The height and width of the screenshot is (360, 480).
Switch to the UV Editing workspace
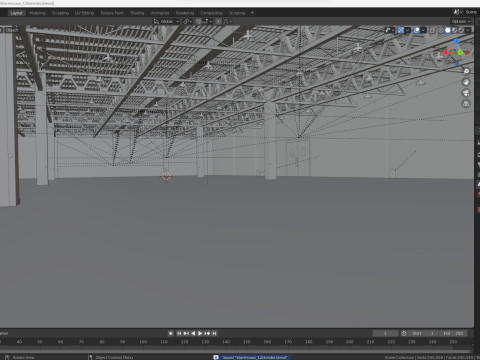[x=84, y=13]
